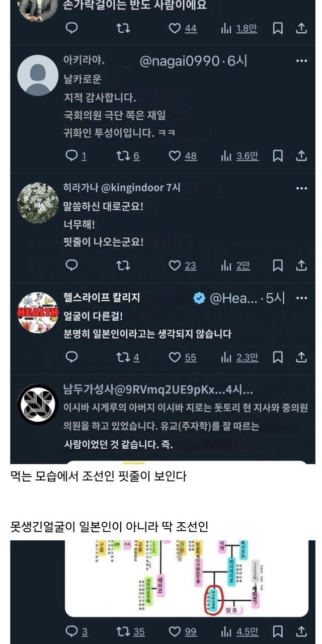Open the flower profile picture of 히라가나

[38, 203]
